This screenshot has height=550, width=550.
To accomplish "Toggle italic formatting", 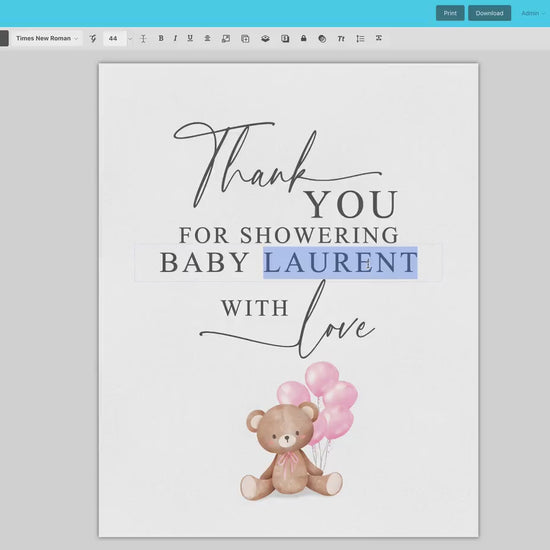I will (x=175, y=38).
